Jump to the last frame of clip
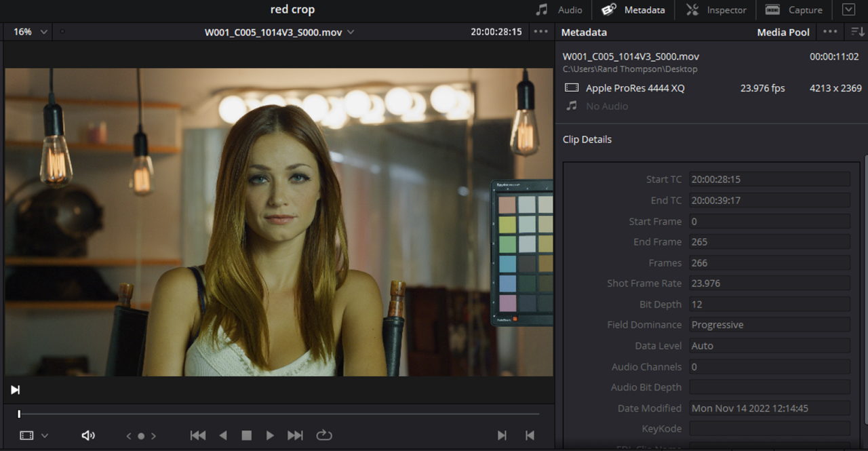 (x=295, y=435)
